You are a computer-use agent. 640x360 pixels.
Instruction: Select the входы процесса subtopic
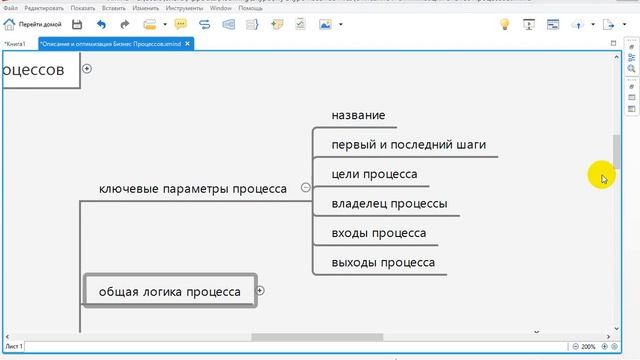pos(379,233)
